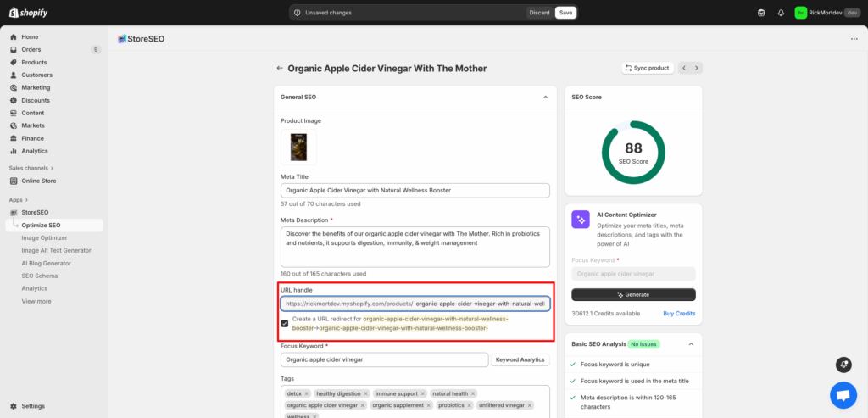Toggle the Create a URL redirect checkbox
868x418 pixels.
coord(285,323)
